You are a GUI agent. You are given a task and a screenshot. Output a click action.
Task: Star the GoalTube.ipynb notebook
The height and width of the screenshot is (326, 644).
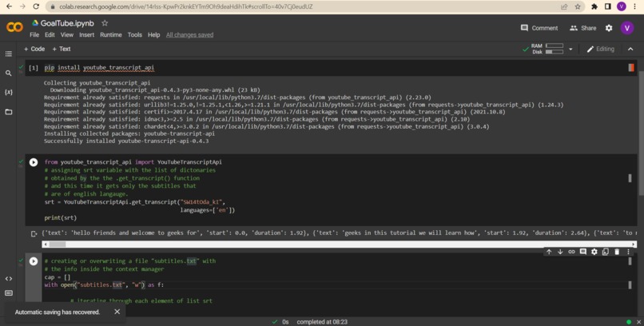pyautogui.click(x=105, y=23)
